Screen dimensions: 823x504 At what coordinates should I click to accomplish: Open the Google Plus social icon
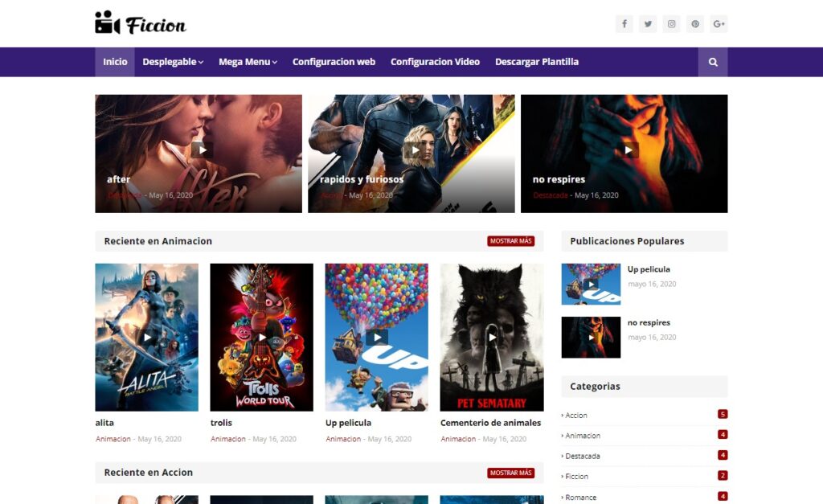coord(719,23)
